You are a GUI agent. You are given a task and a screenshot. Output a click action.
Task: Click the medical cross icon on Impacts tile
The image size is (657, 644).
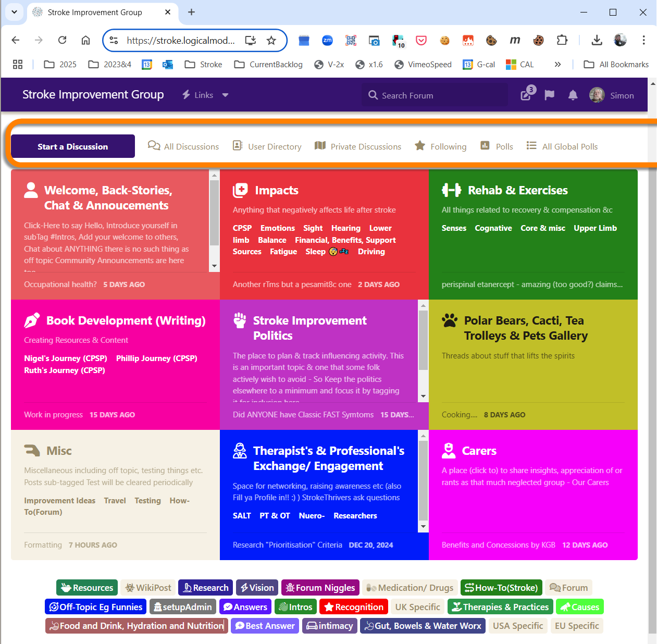coord(240,190)
